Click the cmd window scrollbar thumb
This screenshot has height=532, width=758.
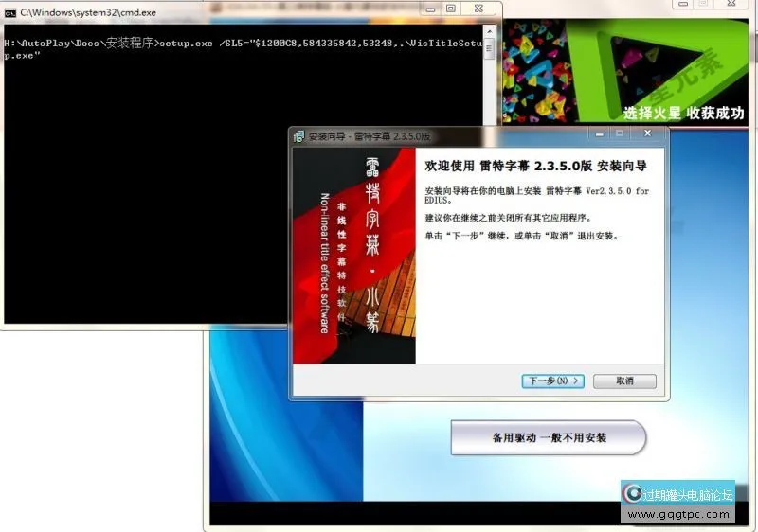[489, 49]
